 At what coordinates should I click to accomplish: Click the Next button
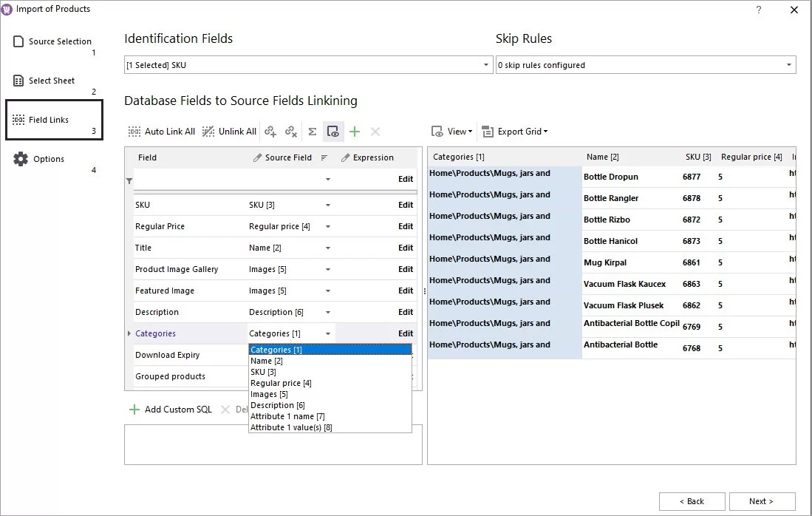[762, 500]
